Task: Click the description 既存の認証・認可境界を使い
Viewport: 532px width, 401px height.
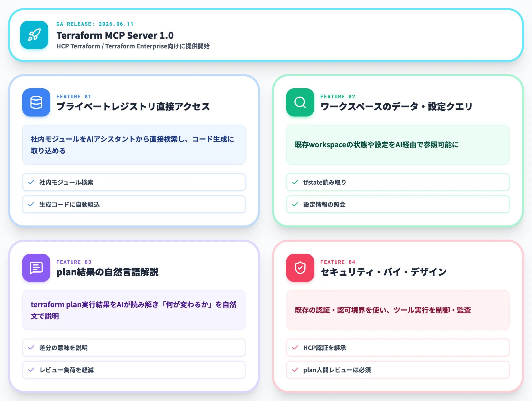Action: [x=383, y=310]
